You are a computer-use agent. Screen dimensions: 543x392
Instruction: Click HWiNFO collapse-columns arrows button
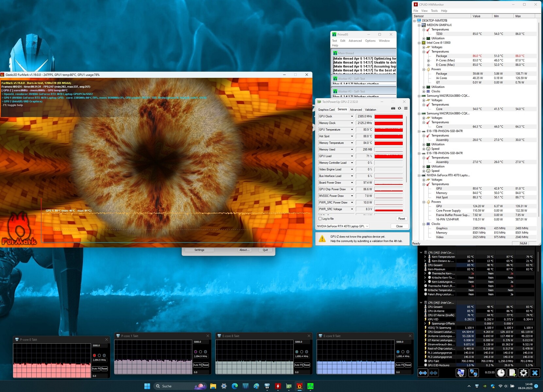[433, 373]
